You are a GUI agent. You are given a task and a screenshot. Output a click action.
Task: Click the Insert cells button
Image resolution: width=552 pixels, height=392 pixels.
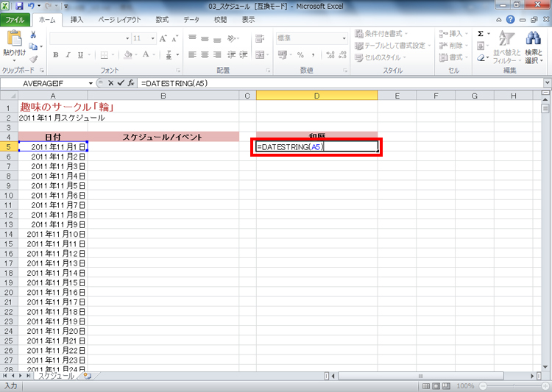click(x=453, y=34)
